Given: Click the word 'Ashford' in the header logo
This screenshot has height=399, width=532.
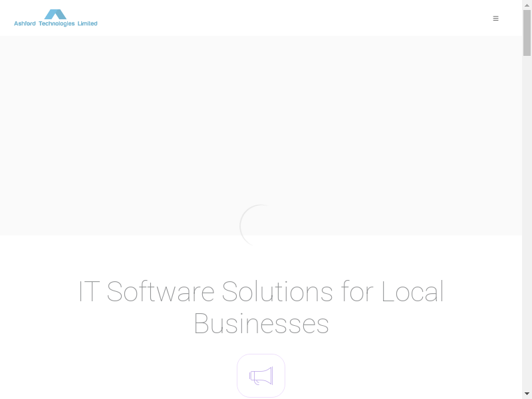Looking at the screenshot, I should (25, 23).
